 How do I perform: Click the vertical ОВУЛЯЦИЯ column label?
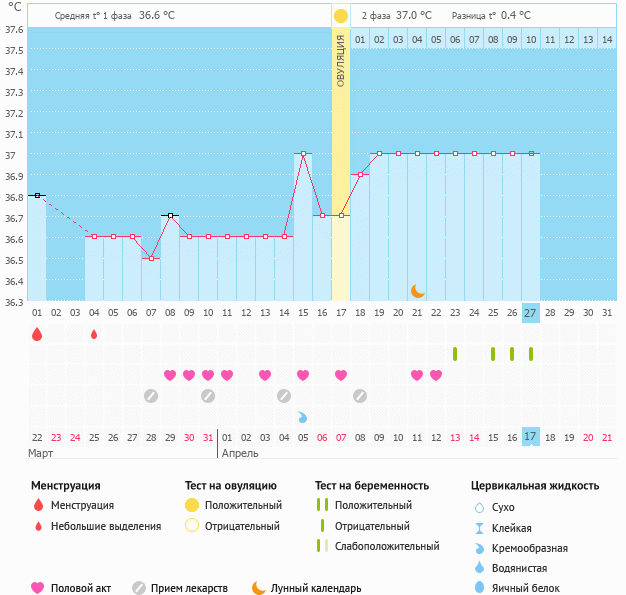tap(341, 60)
